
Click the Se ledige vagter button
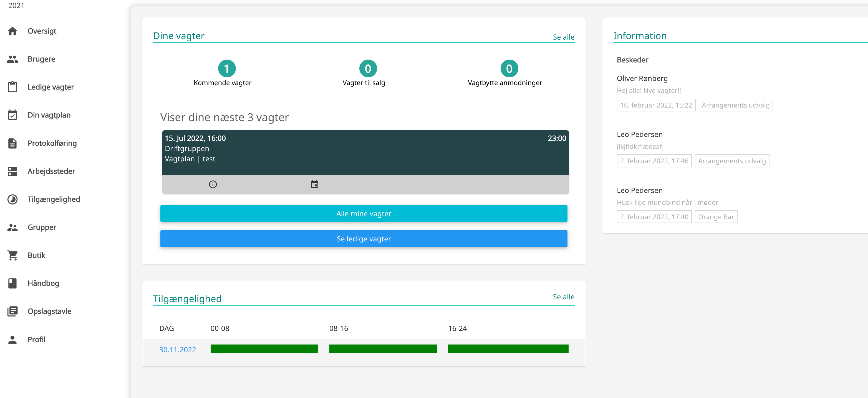pyautogui.click(x=364, y=239)
